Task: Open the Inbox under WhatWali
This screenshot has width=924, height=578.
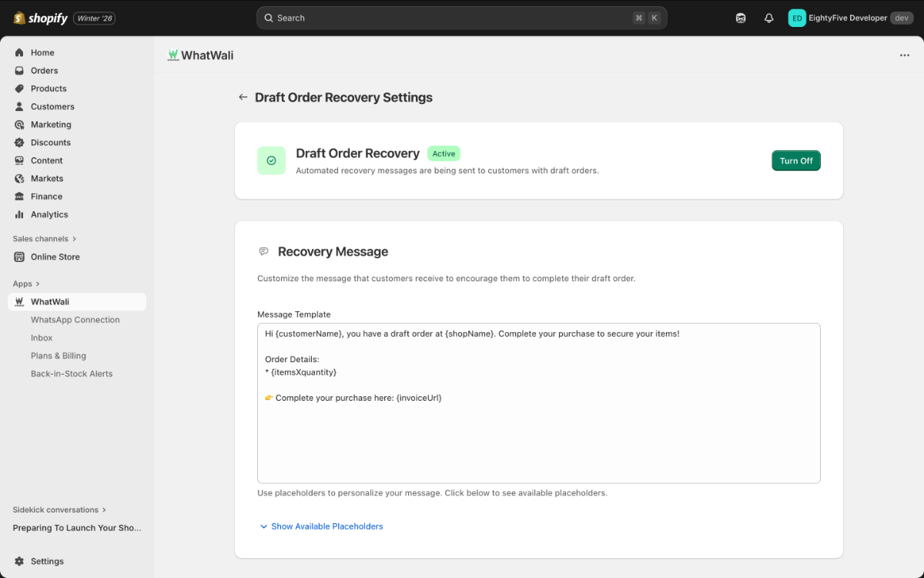Action: (x=42, y=338)
